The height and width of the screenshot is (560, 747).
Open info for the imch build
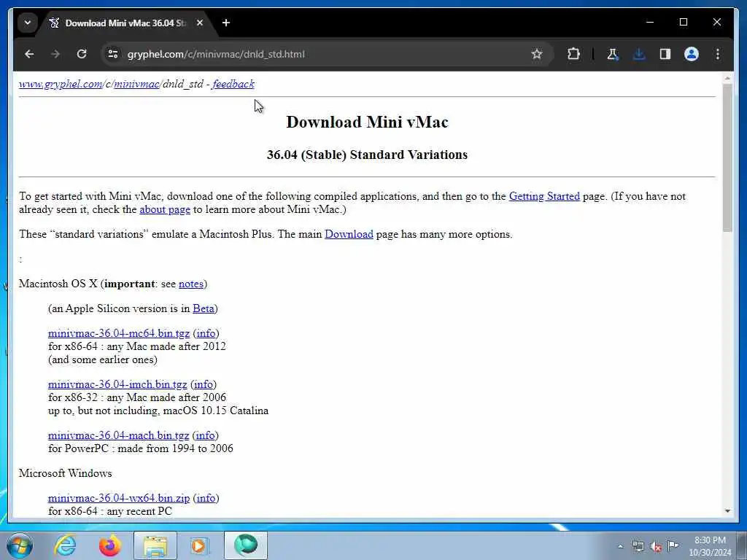[x=204, y=384]
